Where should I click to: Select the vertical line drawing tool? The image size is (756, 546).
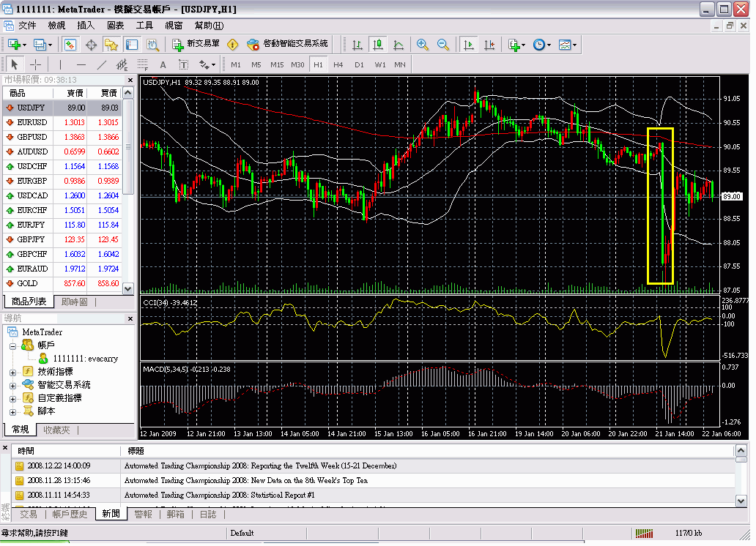click(x=59, y=64)
